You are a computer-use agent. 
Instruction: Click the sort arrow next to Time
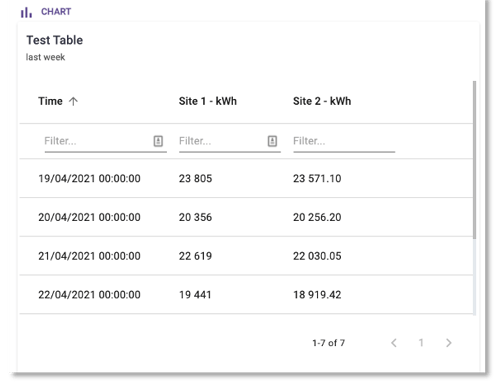(73, 101)
